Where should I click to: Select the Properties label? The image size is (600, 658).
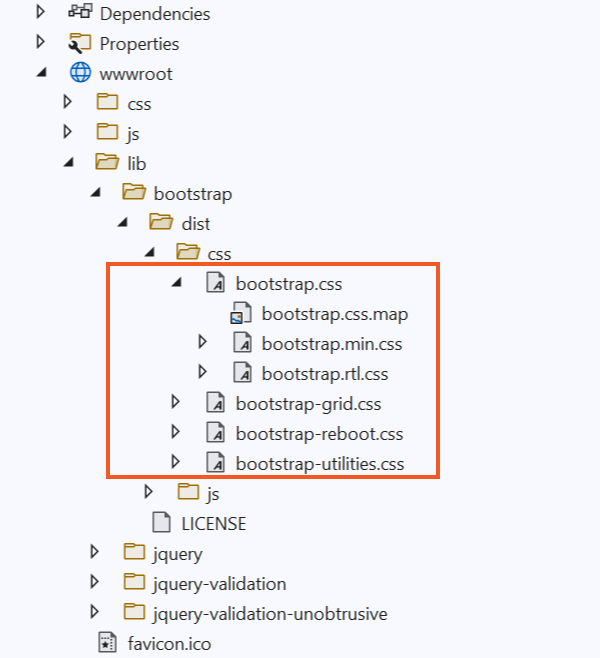pyautogui.click(x=139, y=44)
